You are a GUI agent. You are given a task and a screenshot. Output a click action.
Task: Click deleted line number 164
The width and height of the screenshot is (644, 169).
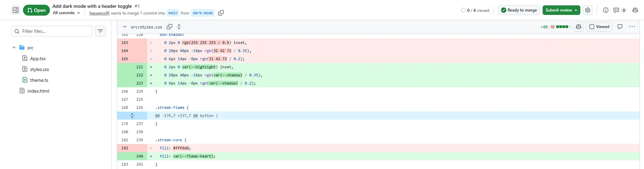point(125,51)
